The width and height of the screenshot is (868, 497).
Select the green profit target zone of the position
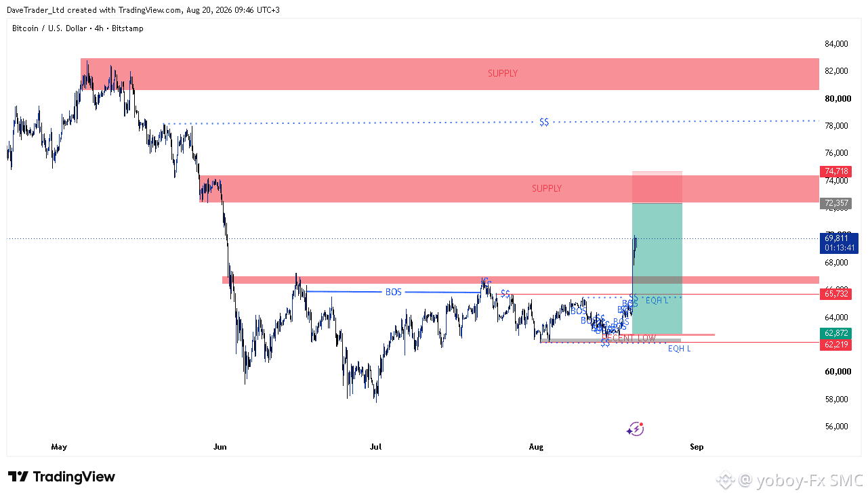click(657, 269)
